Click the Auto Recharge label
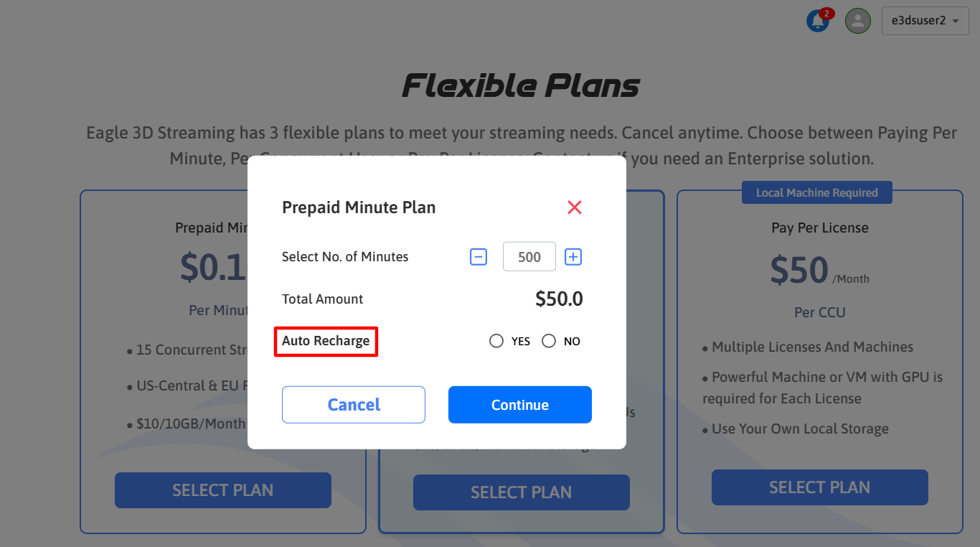Image resolution: width=980 pixels, height=547 pixels. click(x=326, y=340)
